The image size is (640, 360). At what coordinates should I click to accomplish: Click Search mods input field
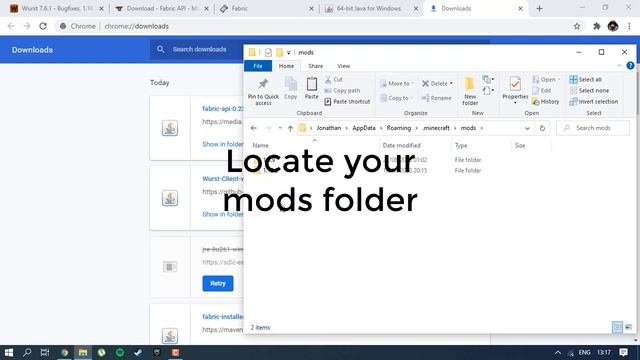coord(593,128)
